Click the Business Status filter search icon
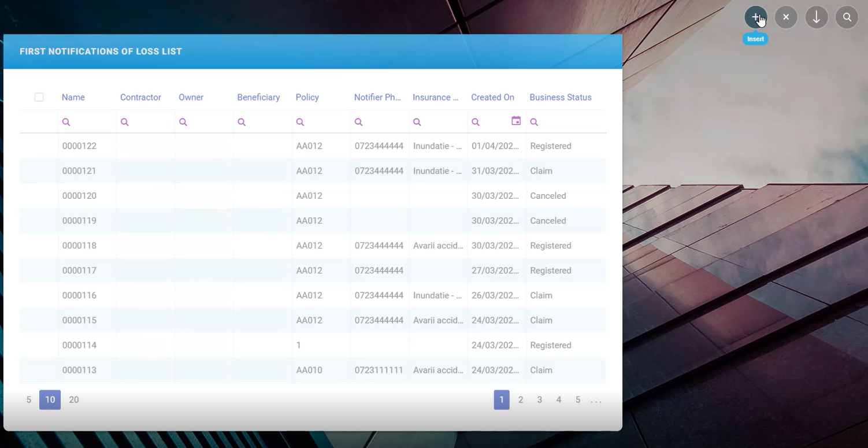 (535, 122)
